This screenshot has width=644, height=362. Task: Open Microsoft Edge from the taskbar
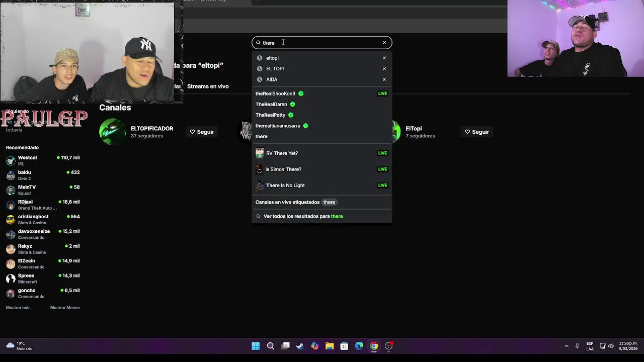coord(359,346)
